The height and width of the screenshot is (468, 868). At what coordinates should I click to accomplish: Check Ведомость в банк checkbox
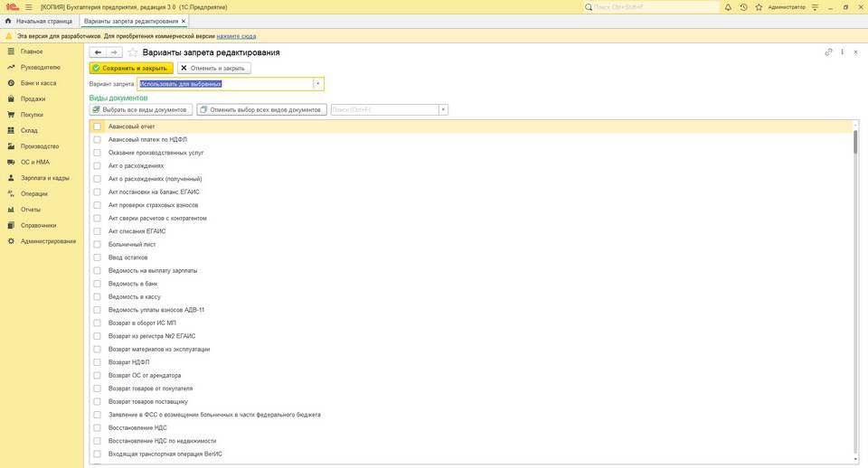98,284
